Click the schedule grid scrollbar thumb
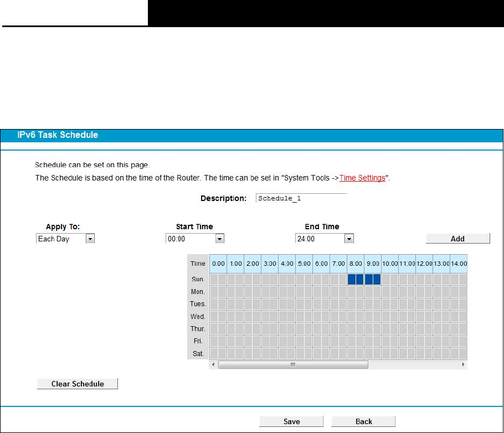Screen dimensions: 504x433 (x=293, y=364)
